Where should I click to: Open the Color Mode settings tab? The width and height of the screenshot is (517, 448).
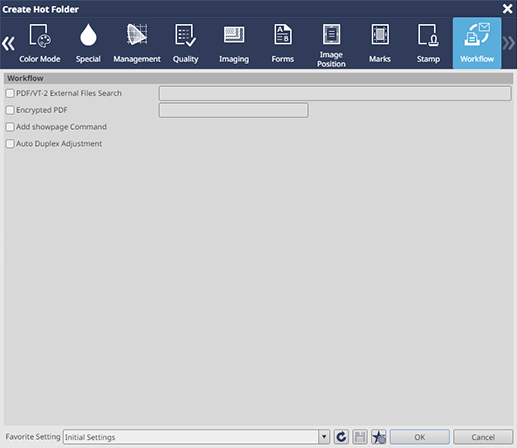(x=40, y=43)
